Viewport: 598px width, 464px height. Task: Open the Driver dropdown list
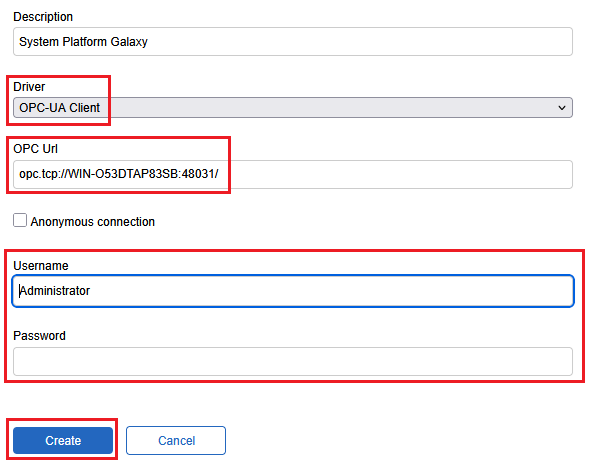point(293,108)
